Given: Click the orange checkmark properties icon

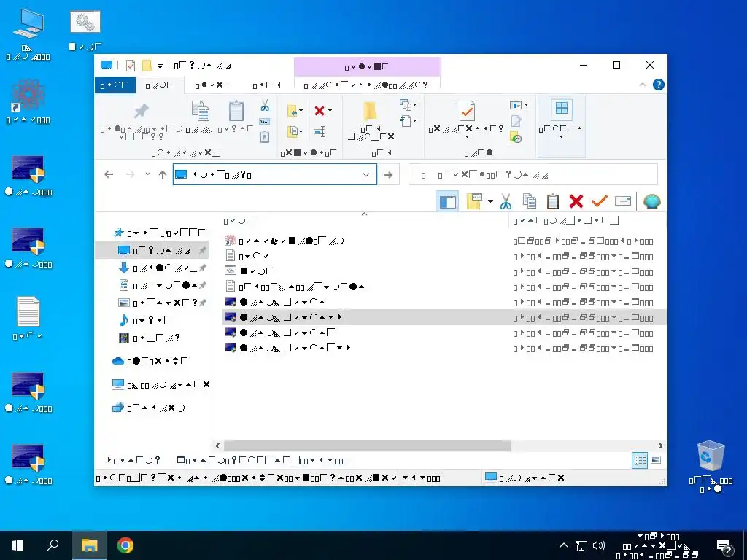Looking at the screenshot, I should tap(599, 201).
